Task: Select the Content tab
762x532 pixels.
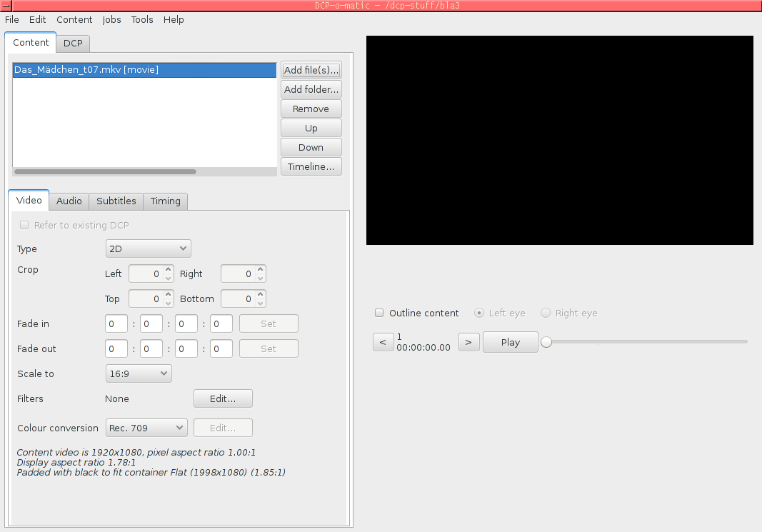Action: coord(31,42)
